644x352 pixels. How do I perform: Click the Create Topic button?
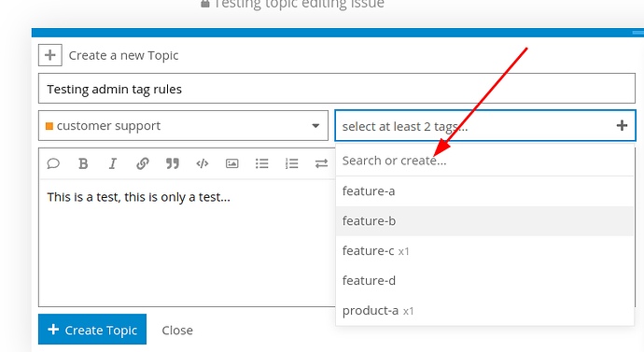pos(92,330)
